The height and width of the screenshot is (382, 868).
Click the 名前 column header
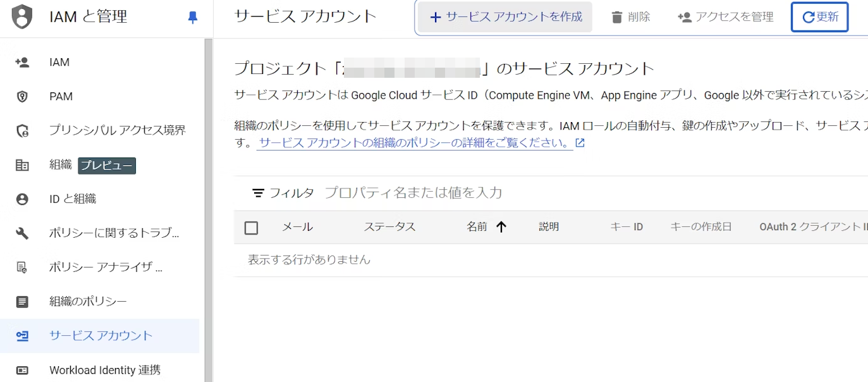click(477, 227)
